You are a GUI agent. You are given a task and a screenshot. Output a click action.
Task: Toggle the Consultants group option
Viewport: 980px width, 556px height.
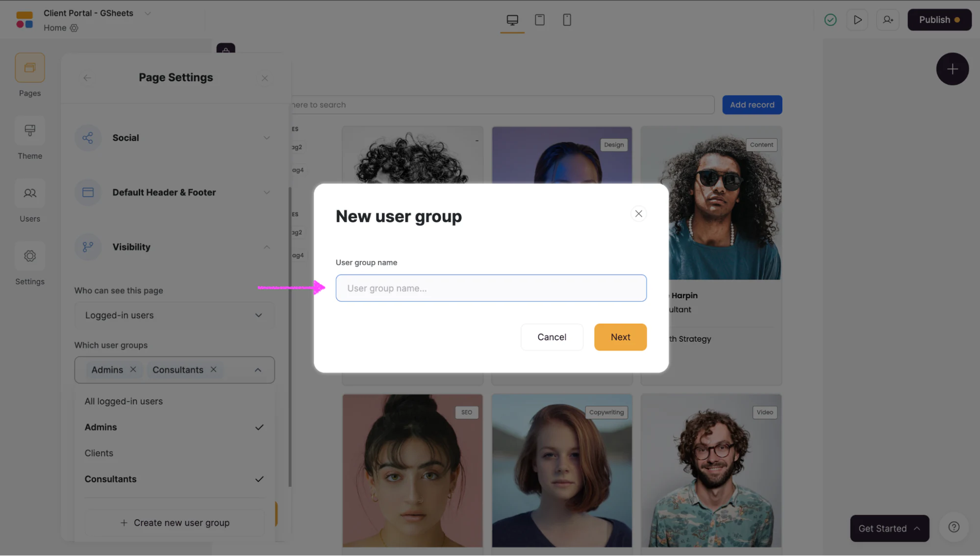click(x=174, y=479)
